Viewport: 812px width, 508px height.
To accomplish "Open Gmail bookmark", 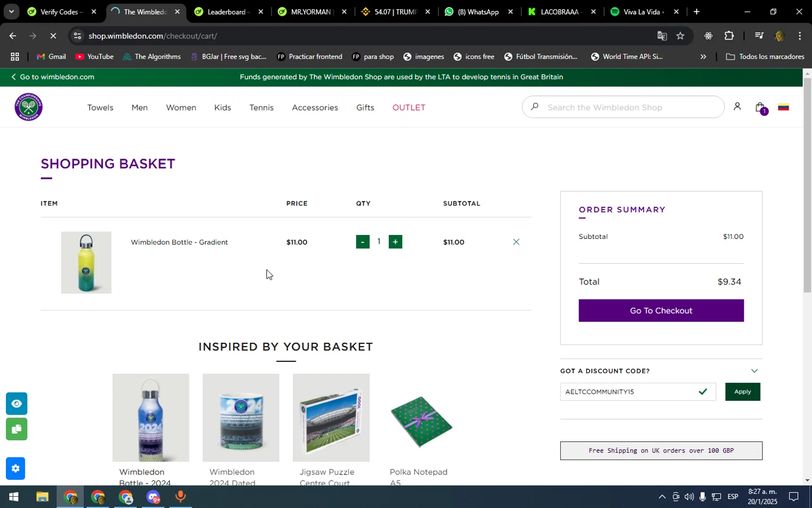I will pos(51,56).
